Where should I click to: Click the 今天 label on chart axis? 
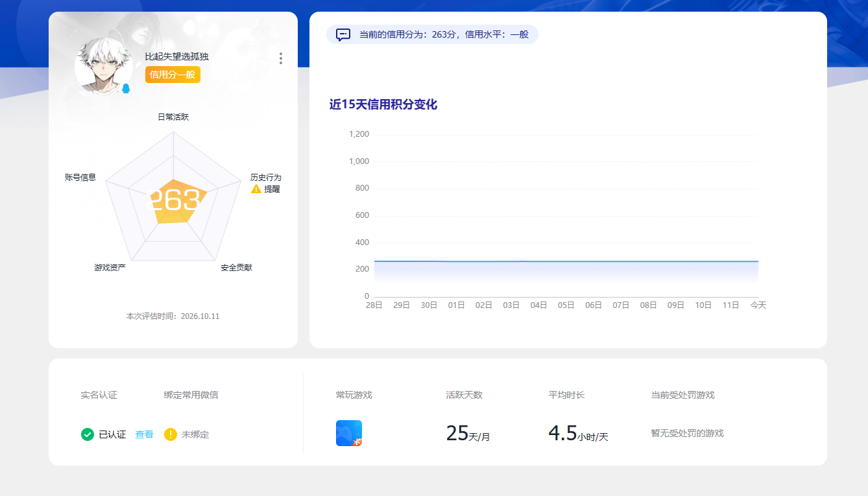coord(758,305)
